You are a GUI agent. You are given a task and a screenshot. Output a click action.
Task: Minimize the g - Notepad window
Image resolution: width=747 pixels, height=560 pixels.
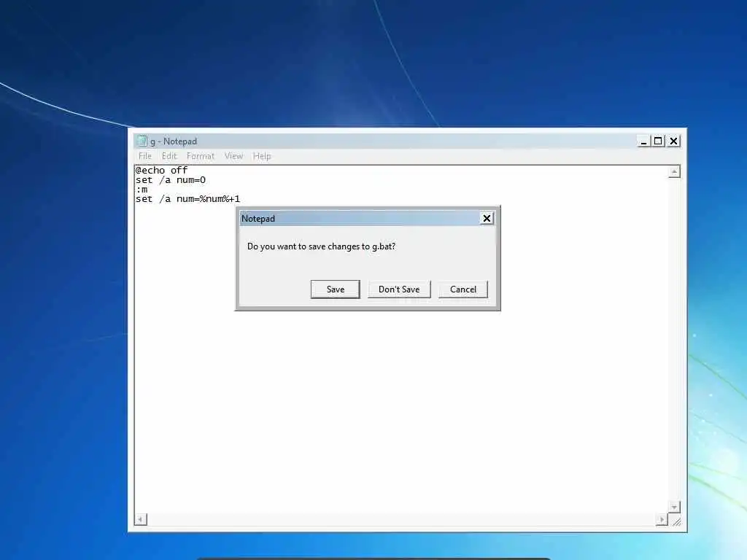tap(643, 141)
